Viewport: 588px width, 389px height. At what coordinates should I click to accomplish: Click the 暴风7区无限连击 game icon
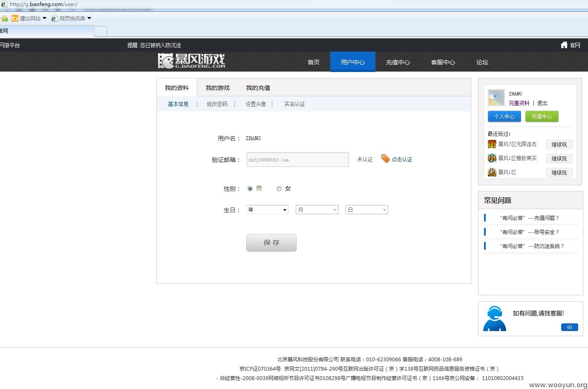tap(492, 144)
